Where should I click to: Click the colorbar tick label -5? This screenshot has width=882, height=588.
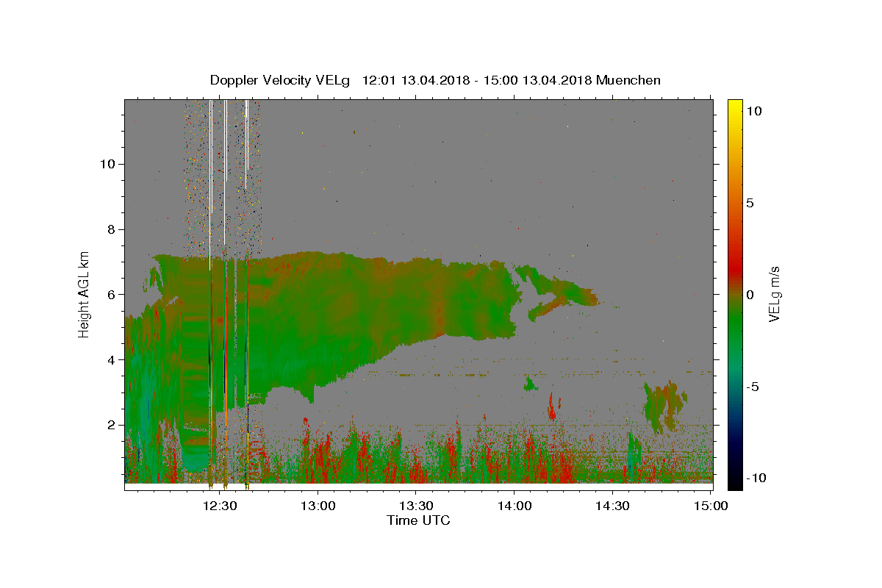coord(751,387)
